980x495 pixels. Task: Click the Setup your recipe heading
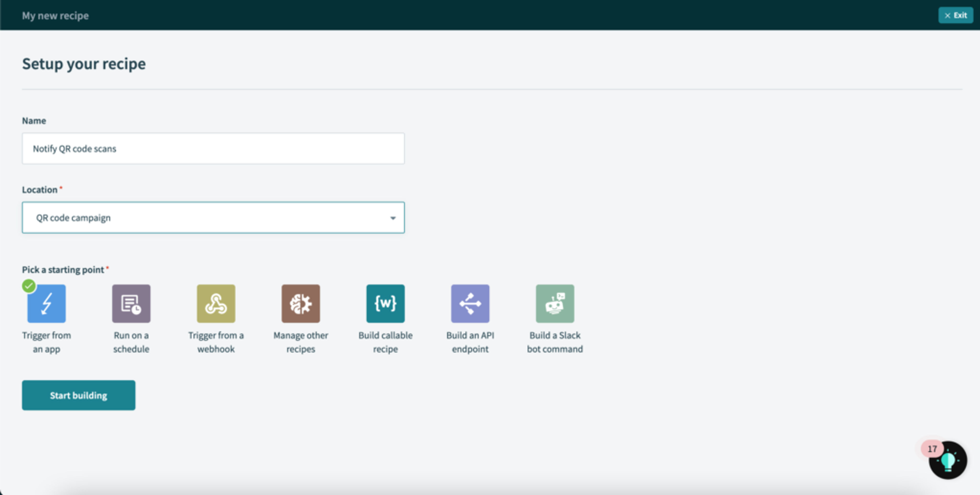[84, 64]
